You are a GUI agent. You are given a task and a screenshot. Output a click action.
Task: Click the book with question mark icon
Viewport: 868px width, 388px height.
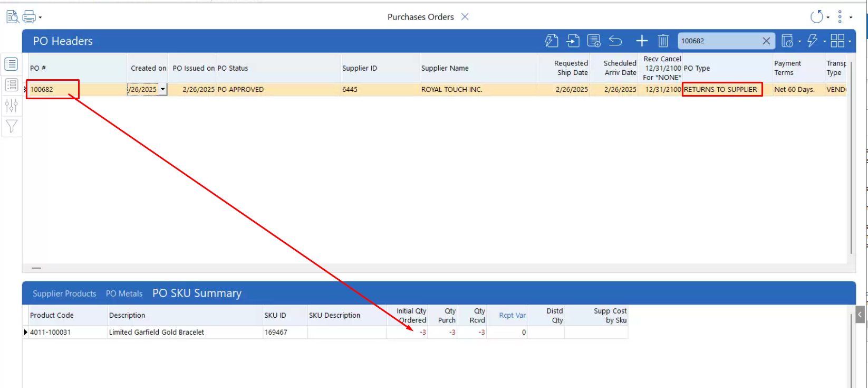coord(787,41)
